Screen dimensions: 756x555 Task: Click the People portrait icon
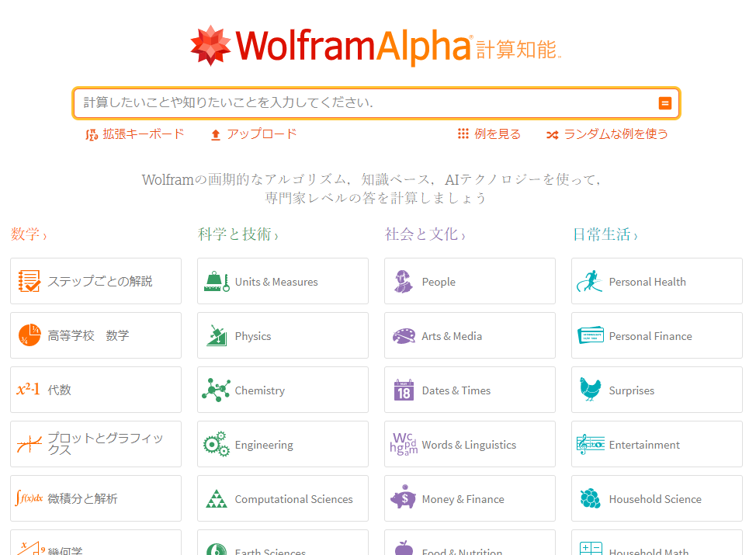pyautogui.click(x=403, y=282)
